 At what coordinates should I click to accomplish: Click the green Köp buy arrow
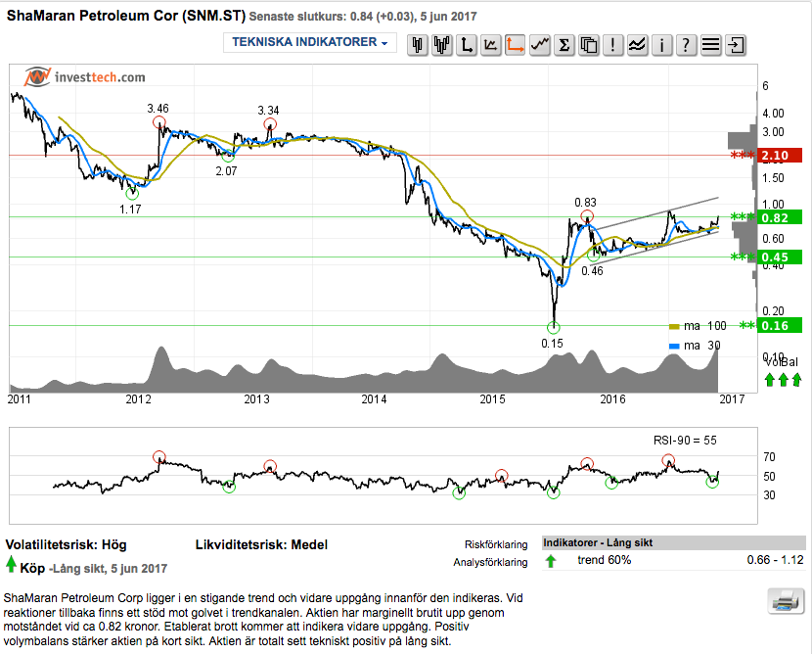11,564
